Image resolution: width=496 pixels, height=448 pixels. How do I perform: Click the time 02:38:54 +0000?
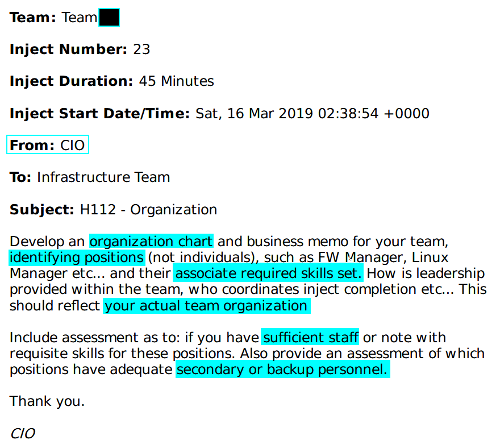374,114
